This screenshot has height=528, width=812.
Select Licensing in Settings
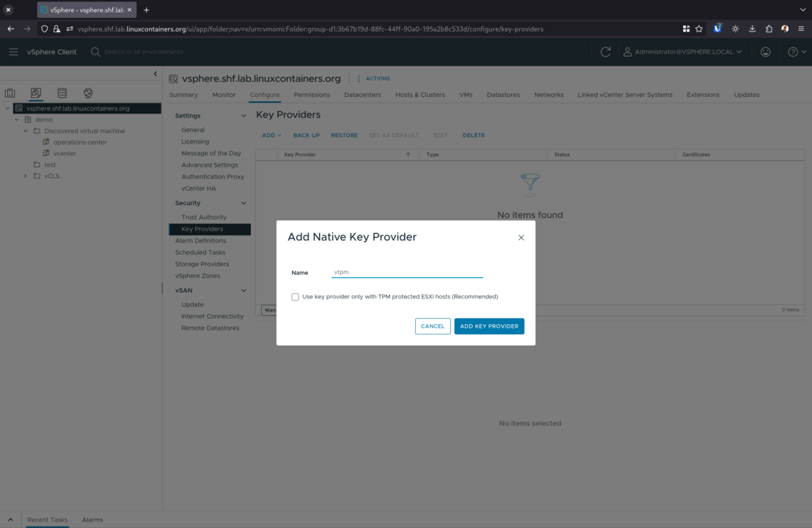point(195,142)
